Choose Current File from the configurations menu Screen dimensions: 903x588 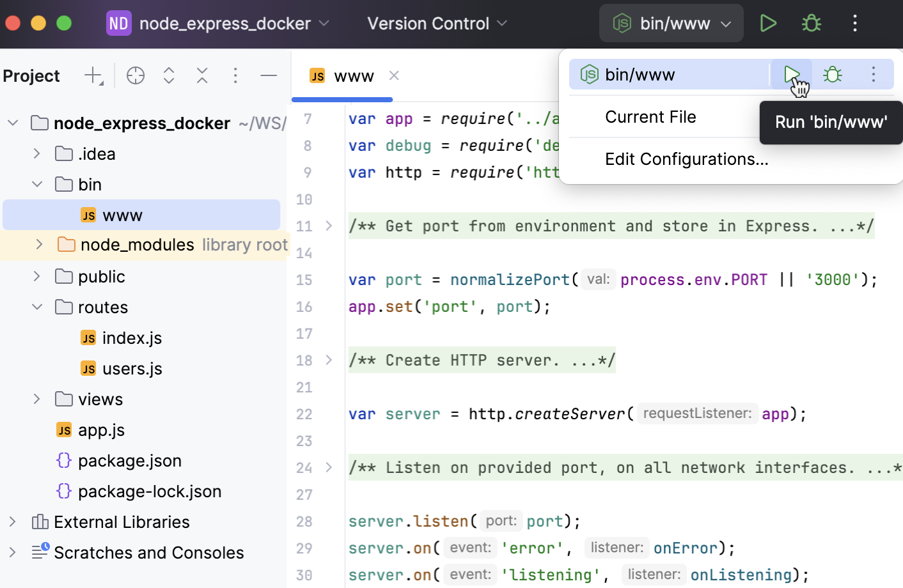[x=650, y=116]
